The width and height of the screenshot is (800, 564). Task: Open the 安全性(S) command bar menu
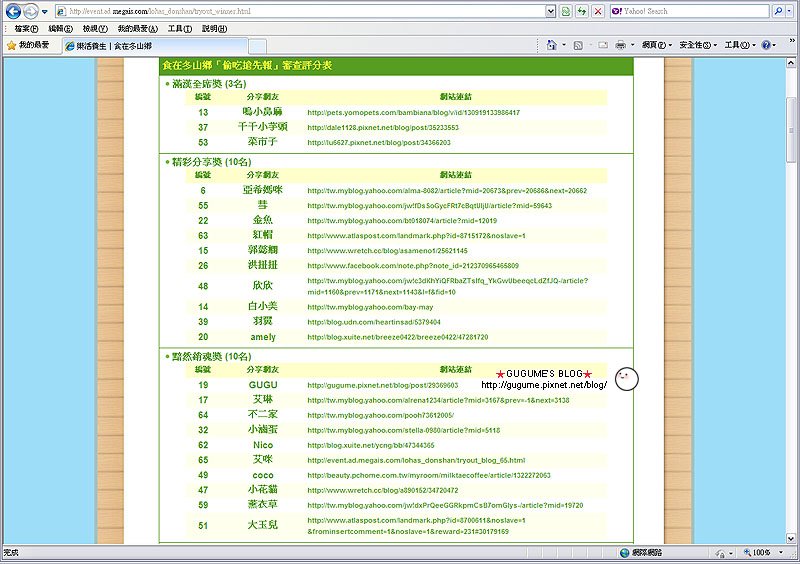(x=698, y=45)
